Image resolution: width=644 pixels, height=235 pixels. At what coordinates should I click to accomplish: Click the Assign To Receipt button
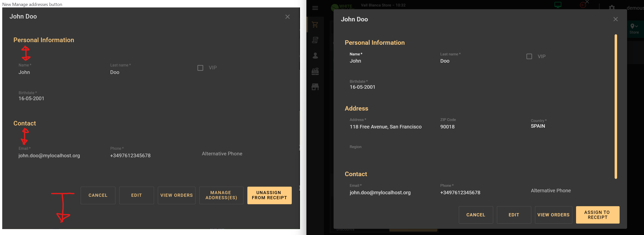coord(597,215)
